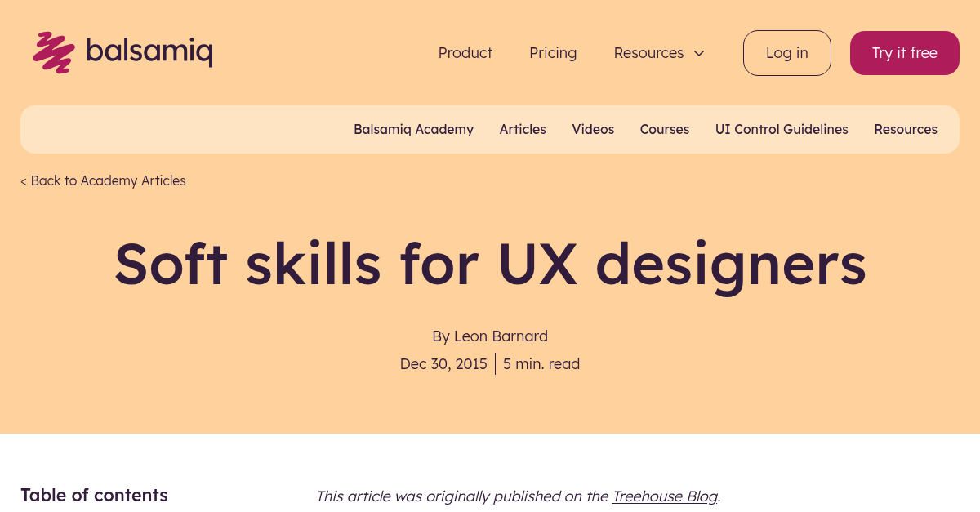Open the Resources menu in the top navigation
The width and height of the screenshot is (980, 512).
(x=648, y=53)
